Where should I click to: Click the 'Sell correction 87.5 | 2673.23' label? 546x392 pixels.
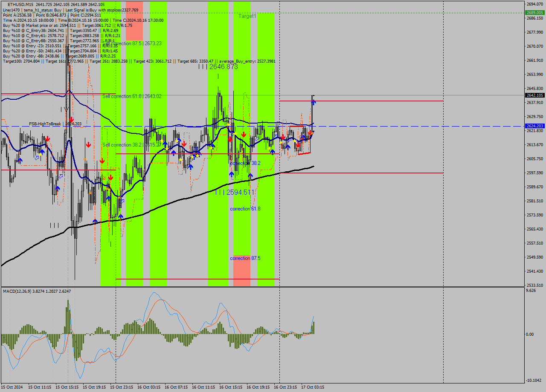tap(132, 43)
